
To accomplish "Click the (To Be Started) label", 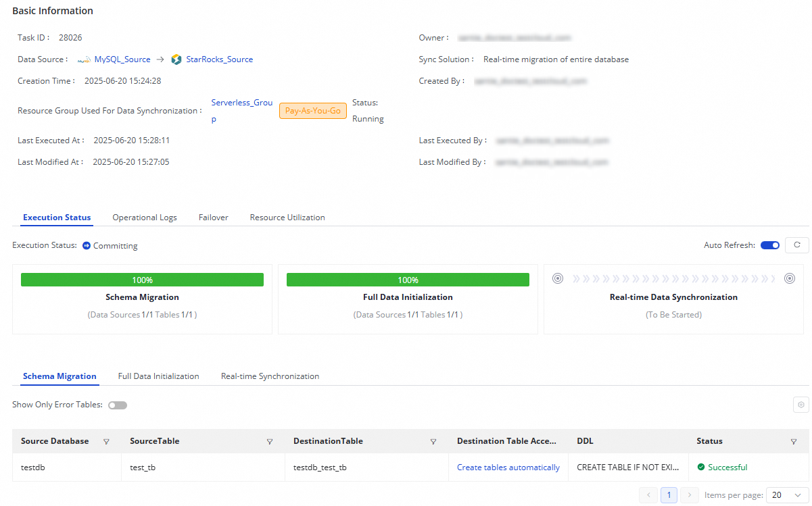I will (673, 315).
